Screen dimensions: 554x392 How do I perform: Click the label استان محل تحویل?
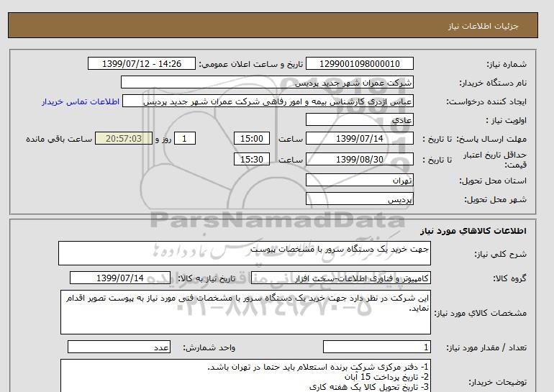(x=493, y=181)
